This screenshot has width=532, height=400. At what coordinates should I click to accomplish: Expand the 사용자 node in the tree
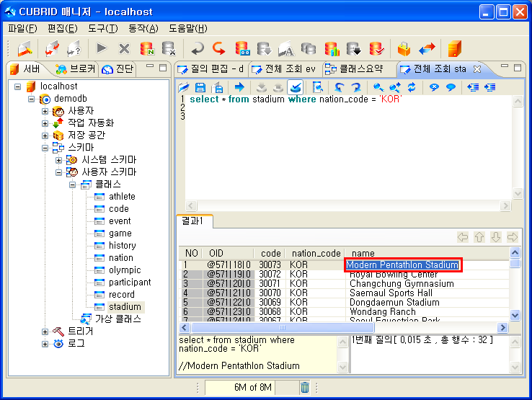pyautogui.click(x=45, y=111)
